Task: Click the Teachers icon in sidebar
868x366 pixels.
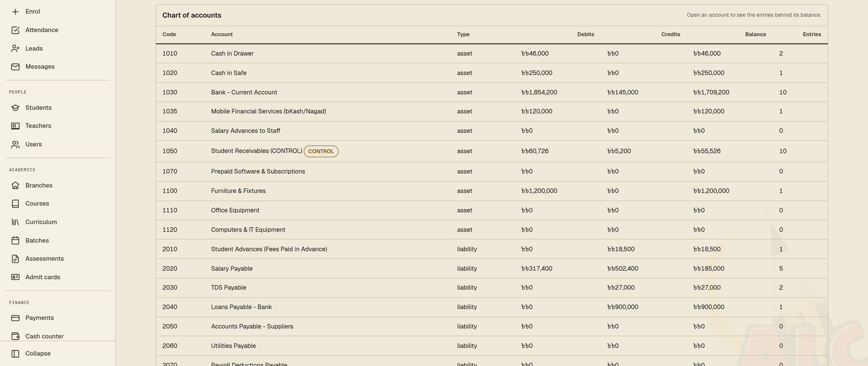Action: tap(15, 126)
